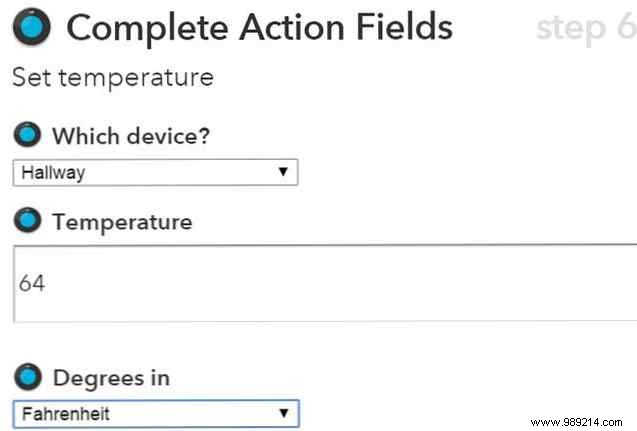Click the Complete Action Fields heading
The width and height of the screenshot is (637, 431).
point(259,28)
